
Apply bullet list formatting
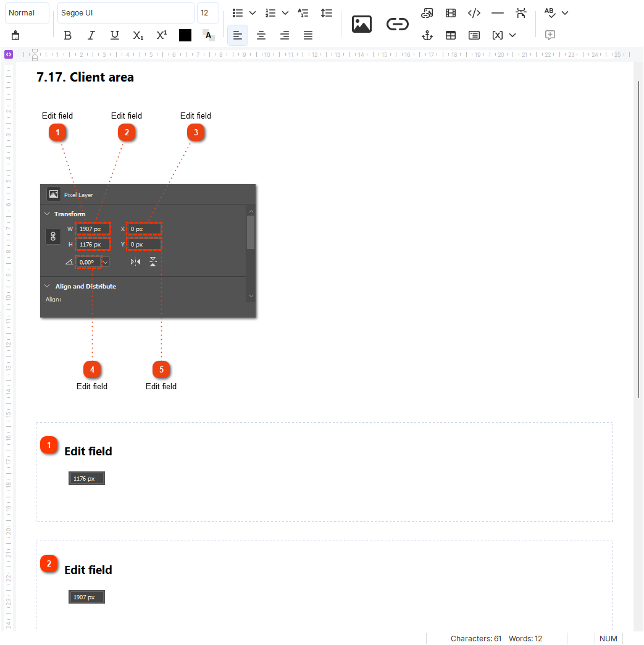click(x=238, y=13)
